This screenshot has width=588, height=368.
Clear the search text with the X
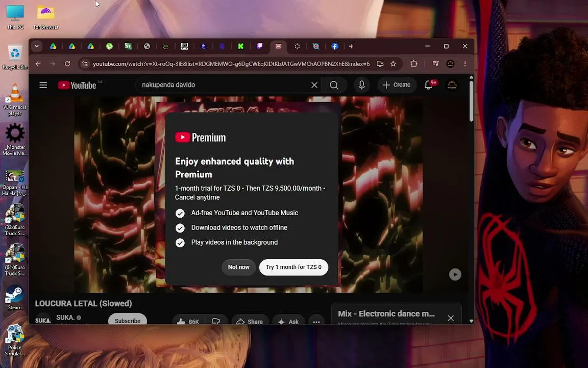tap(314, 85)
